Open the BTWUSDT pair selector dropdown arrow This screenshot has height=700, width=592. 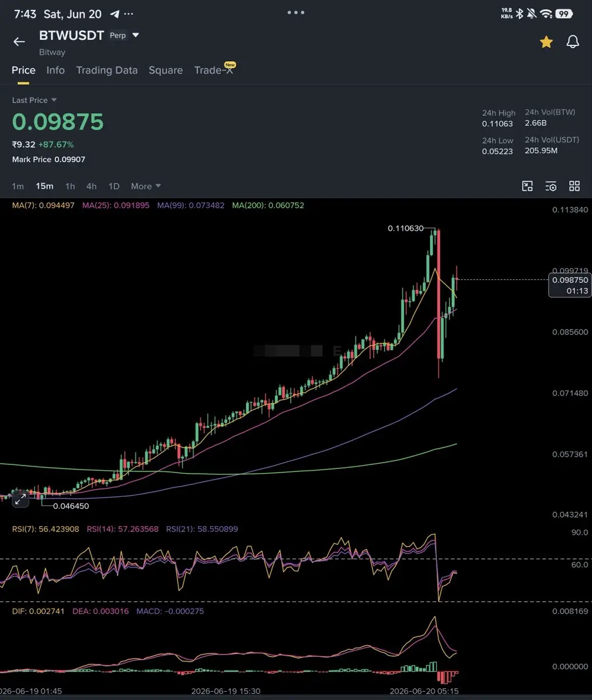point(136,36)
